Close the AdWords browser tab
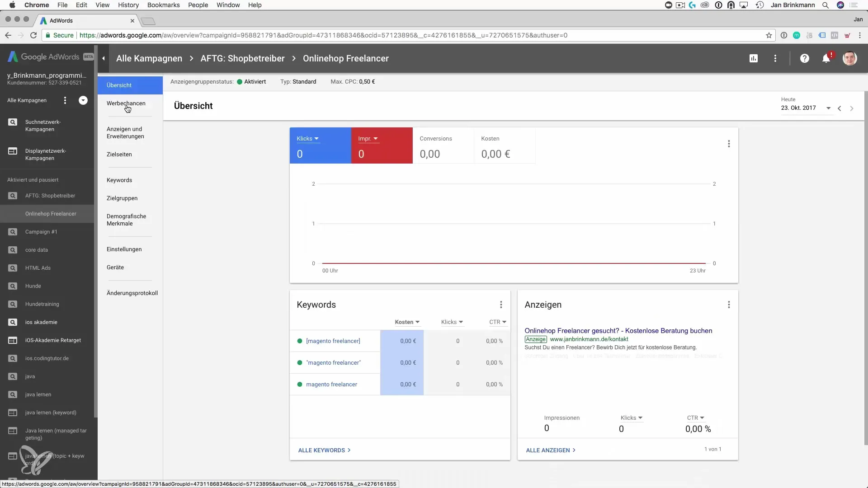Viewport: 868px width, 488px height. [x=132, y=21]
